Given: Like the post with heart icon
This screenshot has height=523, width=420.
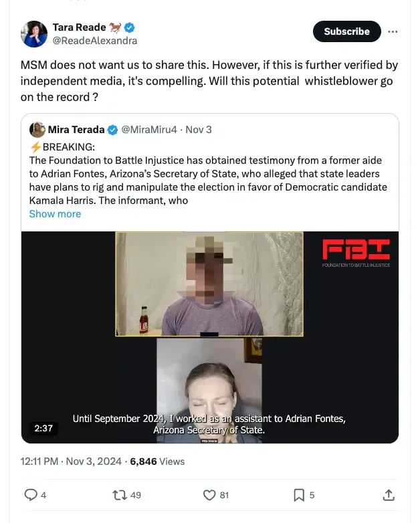Looking at the screenshot, I should pyautogui.click(x=209, y=495).
